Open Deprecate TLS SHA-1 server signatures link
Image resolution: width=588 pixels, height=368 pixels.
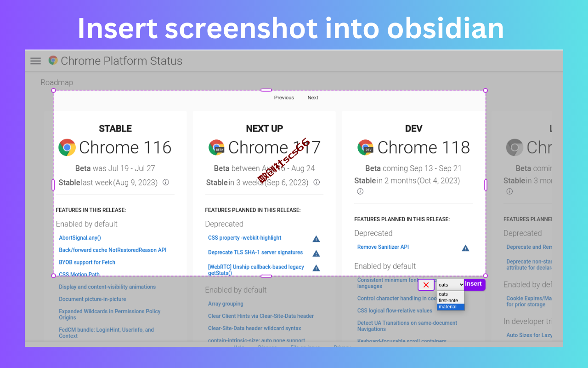coord(255,253)
